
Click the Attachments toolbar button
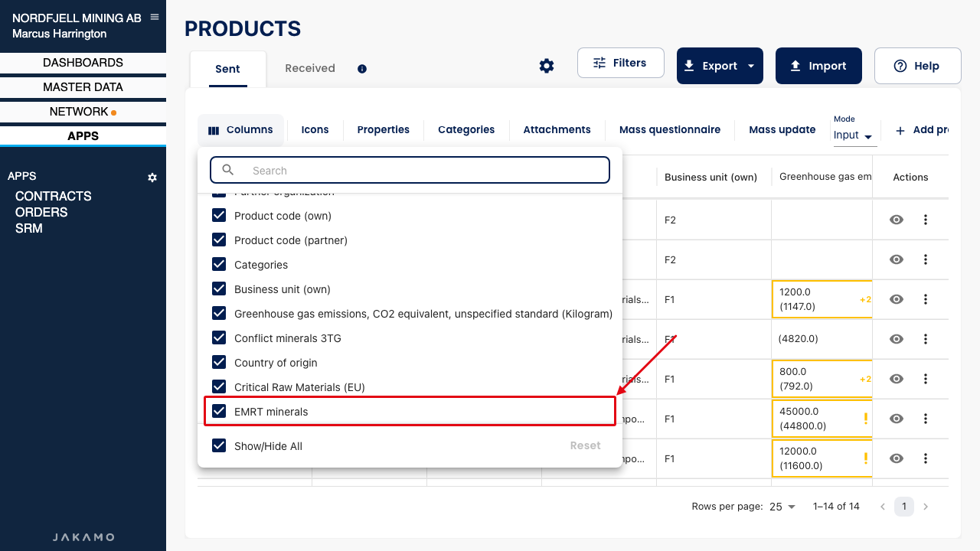tap(557, 130)
